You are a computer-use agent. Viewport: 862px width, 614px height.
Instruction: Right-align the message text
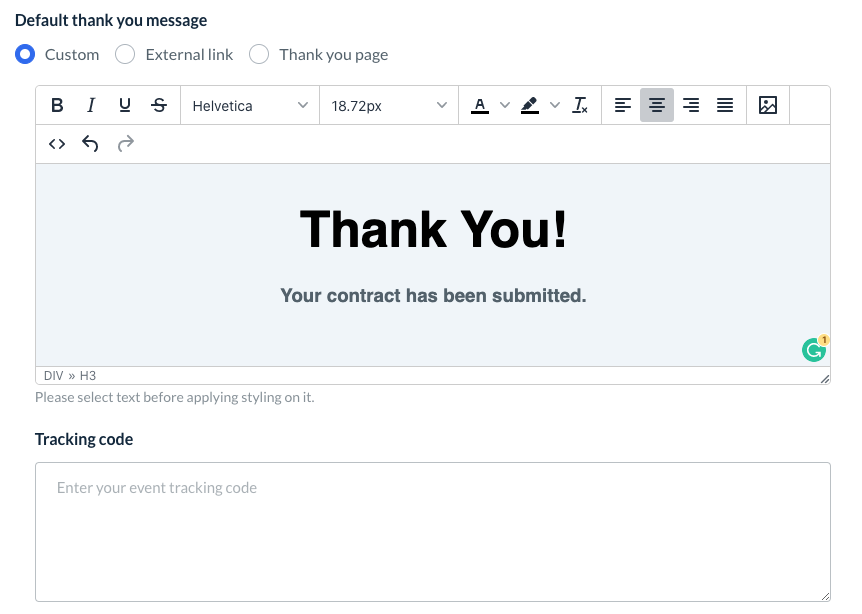691,105
